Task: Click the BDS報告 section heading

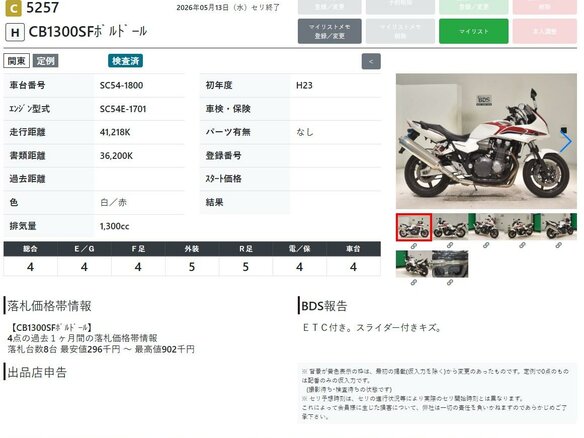Action: (x=324, y=306)
